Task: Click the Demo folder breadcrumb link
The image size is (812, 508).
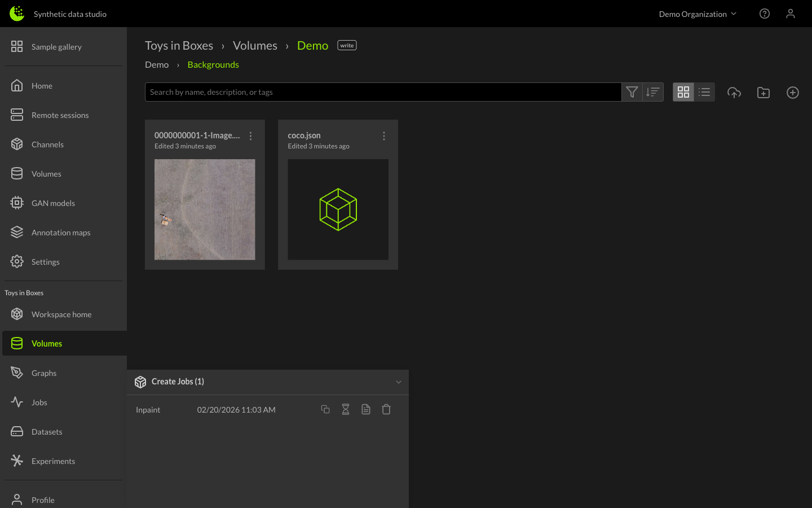Action: [x=157, y=65]
